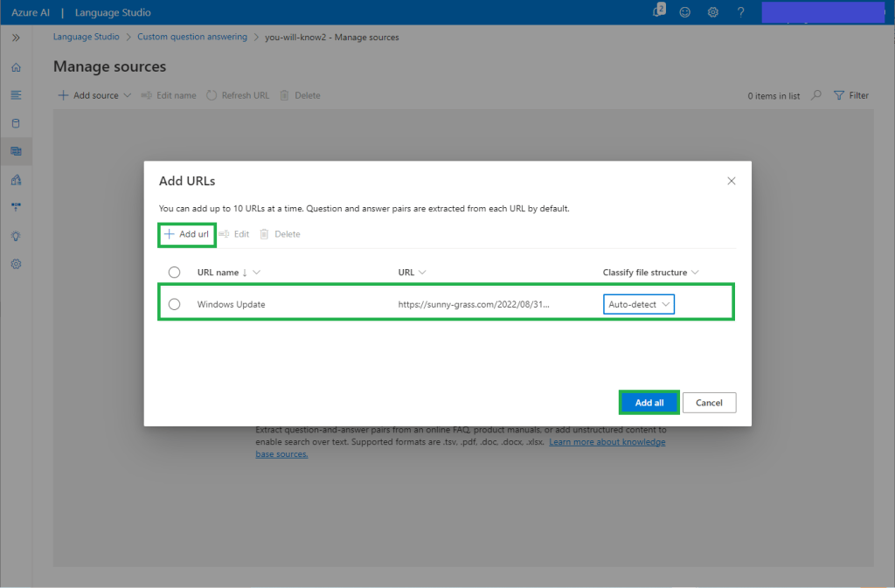Close the Add URLs dialog with X
Viewport: 895px width, 588px height.
click(732, 181)
